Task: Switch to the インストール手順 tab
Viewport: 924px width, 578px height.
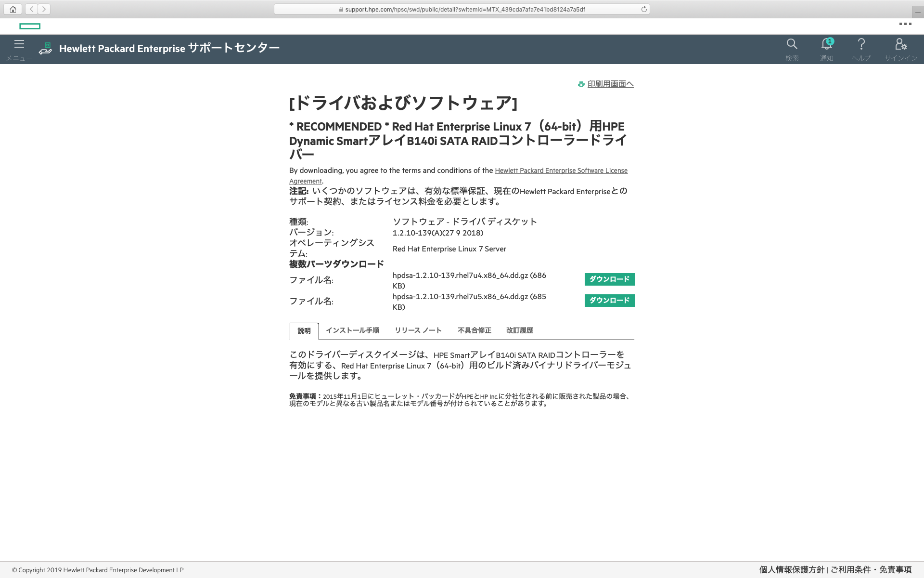Action: [x=353, y=330]
